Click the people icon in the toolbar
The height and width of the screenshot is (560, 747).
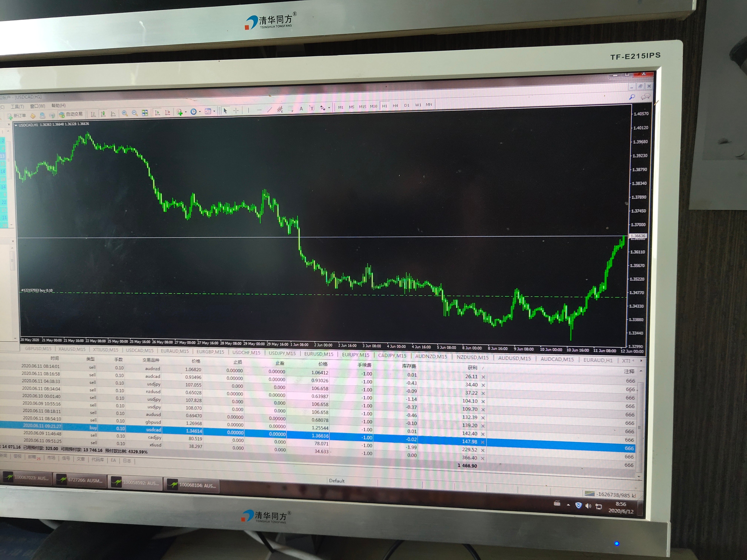point(43,115)
